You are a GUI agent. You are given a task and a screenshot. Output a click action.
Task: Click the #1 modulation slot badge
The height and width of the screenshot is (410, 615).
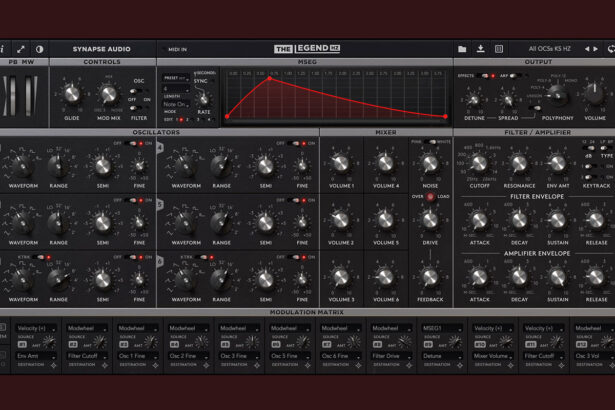pyautogui.click(x=22, y=344)
